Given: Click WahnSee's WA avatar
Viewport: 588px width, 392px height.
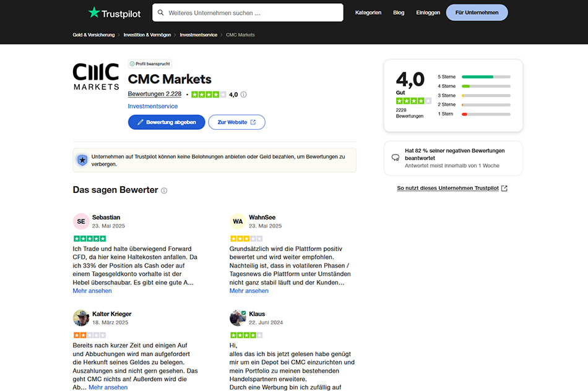Looking at the screenshot, I should [238, 221].
